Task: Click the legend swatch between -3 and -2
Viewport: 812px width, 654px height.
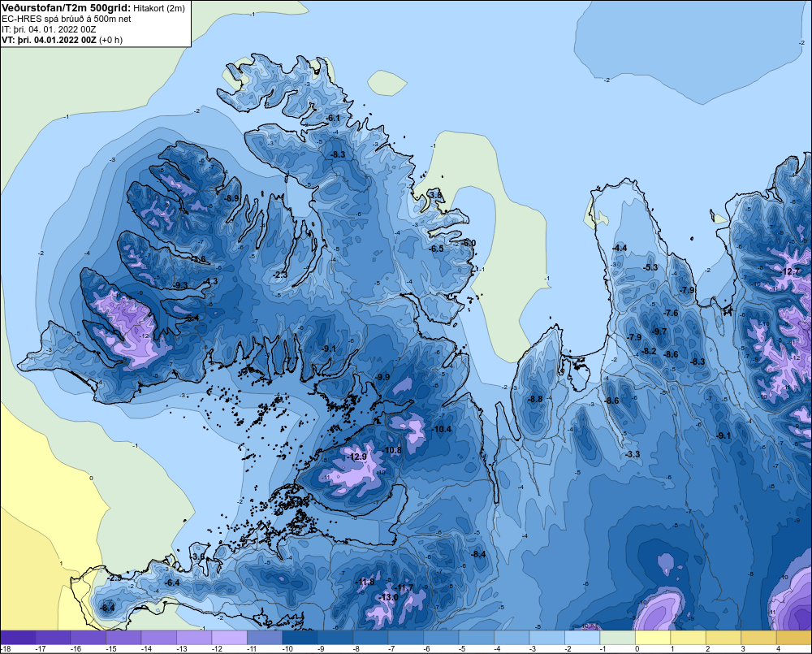Action: pyautogui.click(x=546, y=638)
